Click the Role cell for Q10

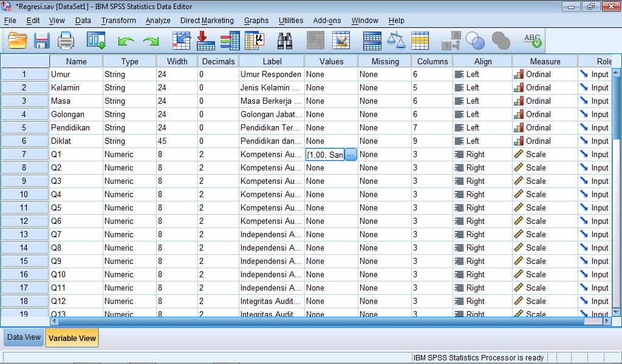[x=595, y=274]
